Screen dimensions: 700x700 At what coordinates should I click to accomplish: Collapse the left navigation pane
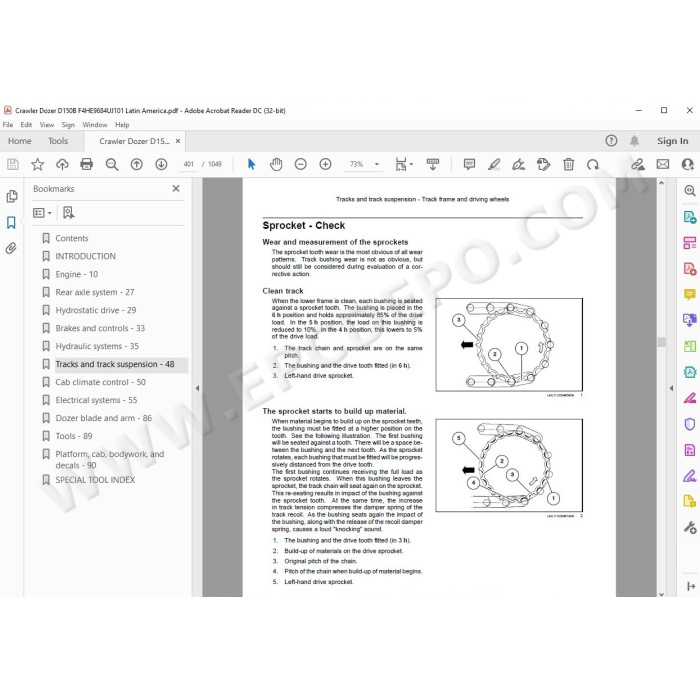[197, 388]
